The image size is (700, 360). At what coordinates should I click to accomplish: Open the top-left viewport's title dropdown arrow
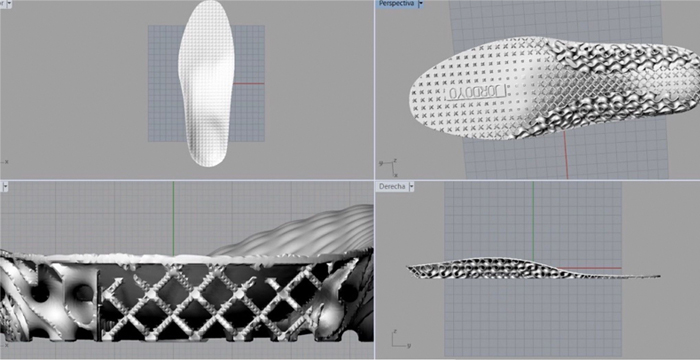click(x=10, y=4)
